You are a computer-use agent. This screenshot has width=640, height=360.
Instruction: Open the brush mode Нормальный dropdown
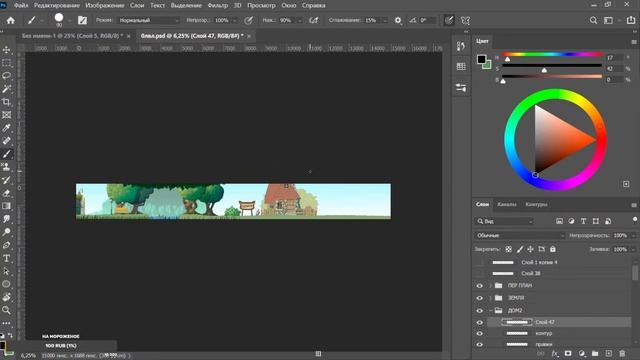[x=148, y=20]
